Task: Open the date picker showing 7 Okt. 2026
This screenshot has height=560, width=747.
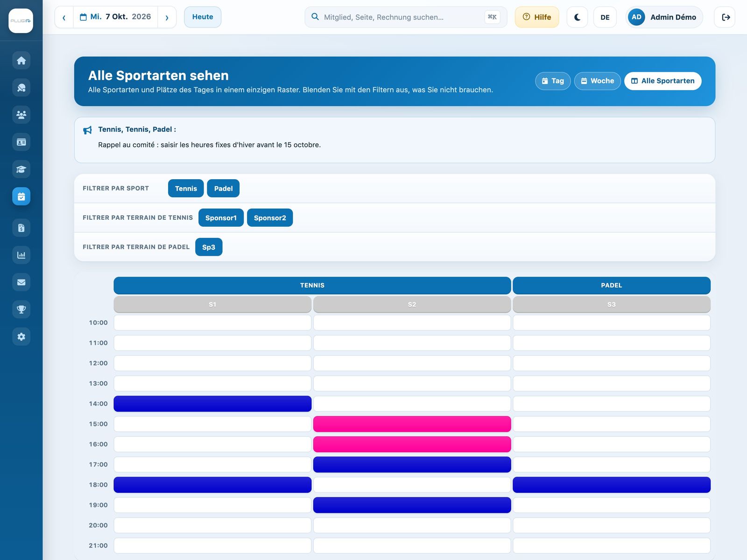Action: [115, 17]
